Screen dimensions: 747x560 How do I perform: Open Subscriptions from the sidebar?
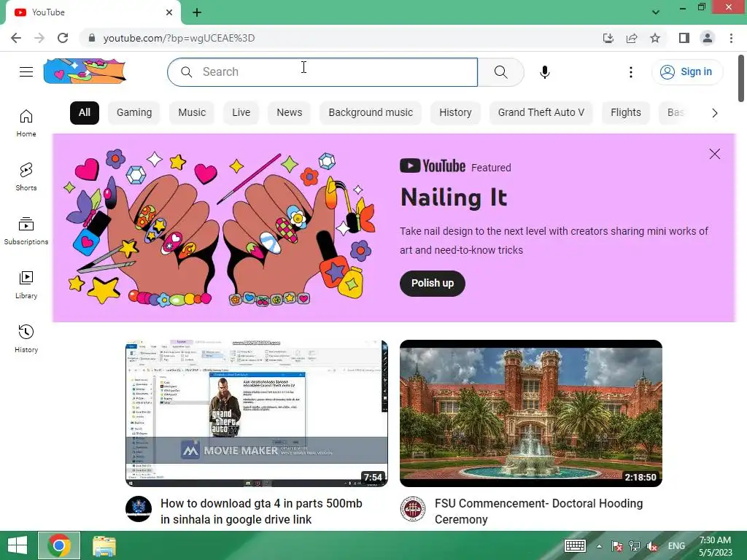pyautogui.click(x=26, y=231)
